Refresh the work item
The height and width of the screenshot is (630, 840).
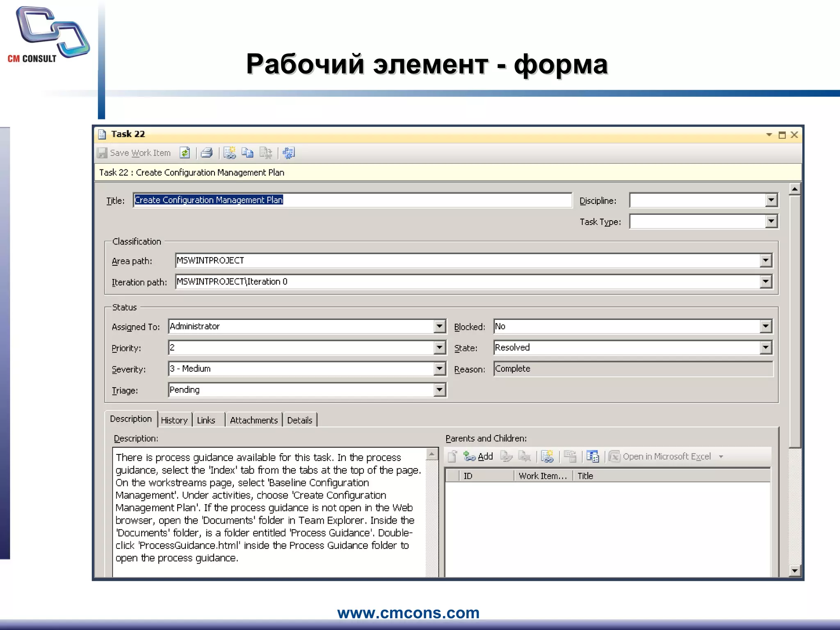pos(185,153)
